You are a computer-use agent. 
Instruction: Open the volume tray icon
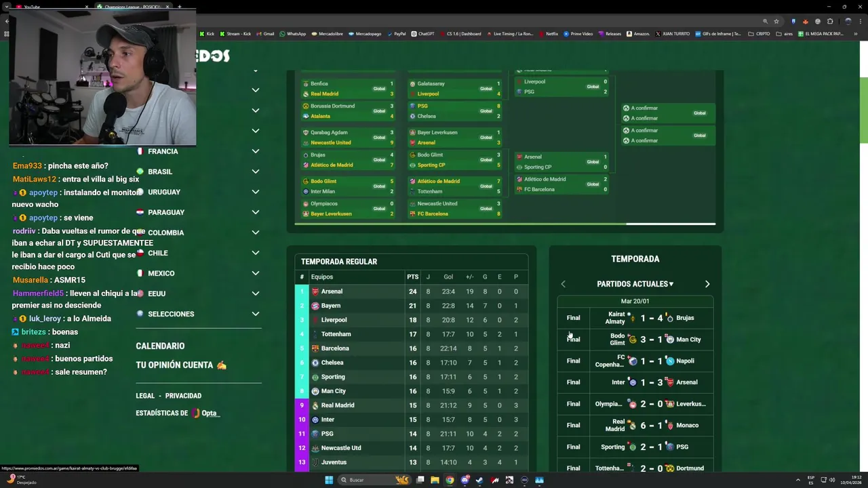click(x=832, y=480)
